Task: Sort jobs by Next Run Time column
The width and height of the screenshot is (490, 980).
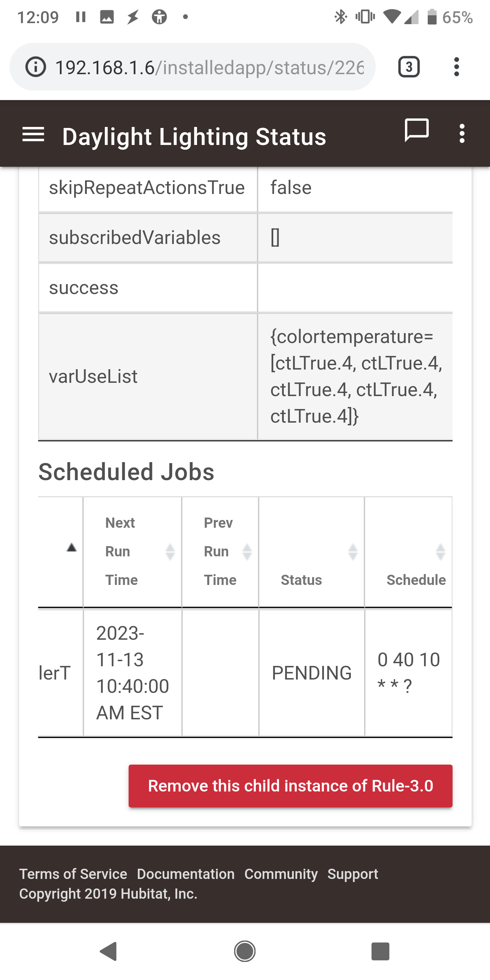Action: [132, 552]
